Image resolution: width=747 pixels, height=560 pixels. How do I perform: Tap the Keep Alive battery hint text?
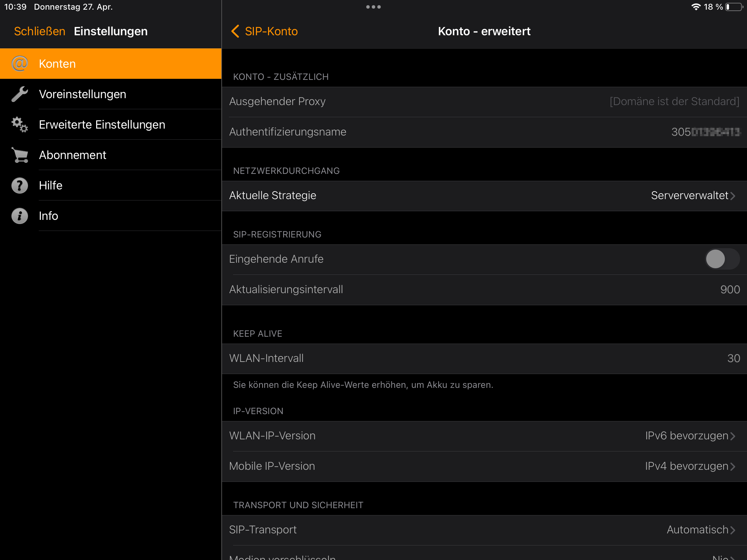tap(363, 385)
